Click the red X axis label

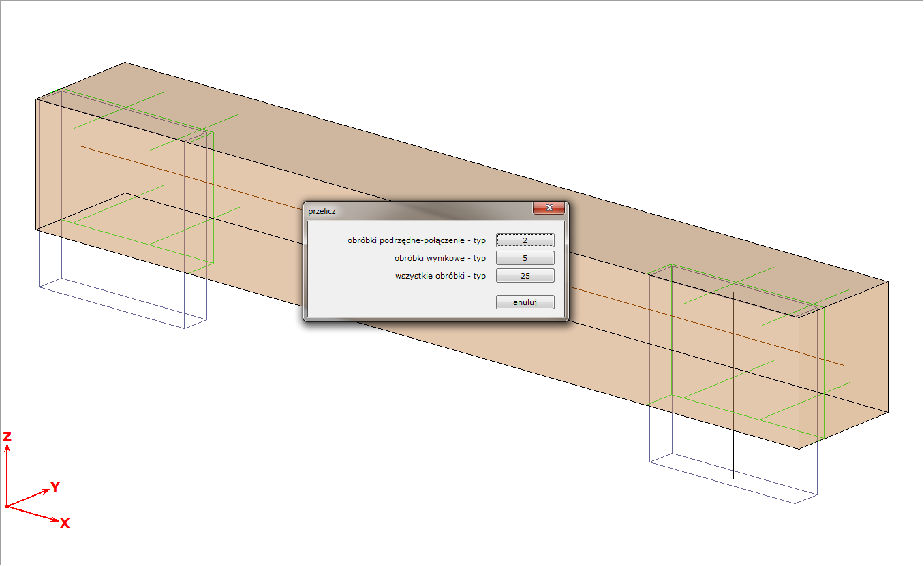(65, 523)
